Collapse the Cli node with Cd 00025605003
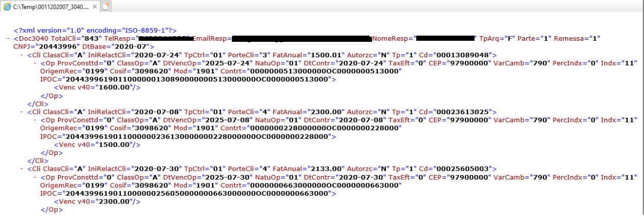 pos(22,169)
